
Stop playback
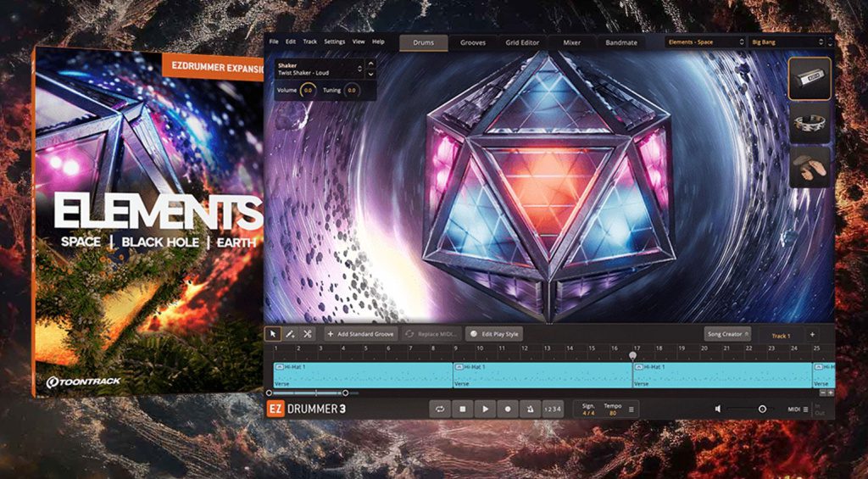pyautogui.click(x=462, y=409)
